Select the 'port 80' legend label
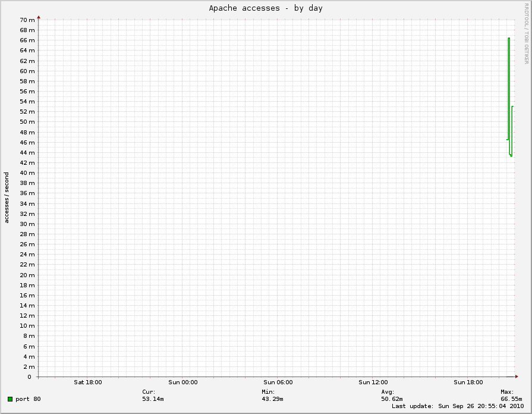 pyautogui.click(x=28, y=399)
